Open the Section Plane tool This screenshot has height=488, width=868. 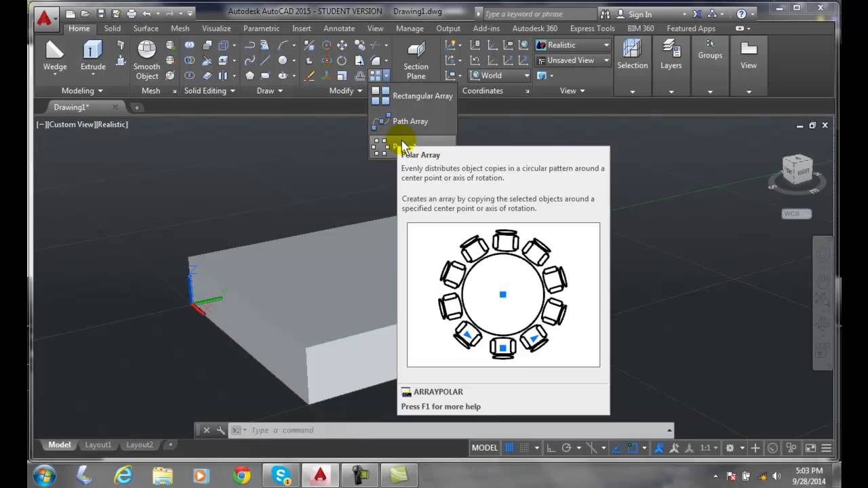(x=416, y=60)
